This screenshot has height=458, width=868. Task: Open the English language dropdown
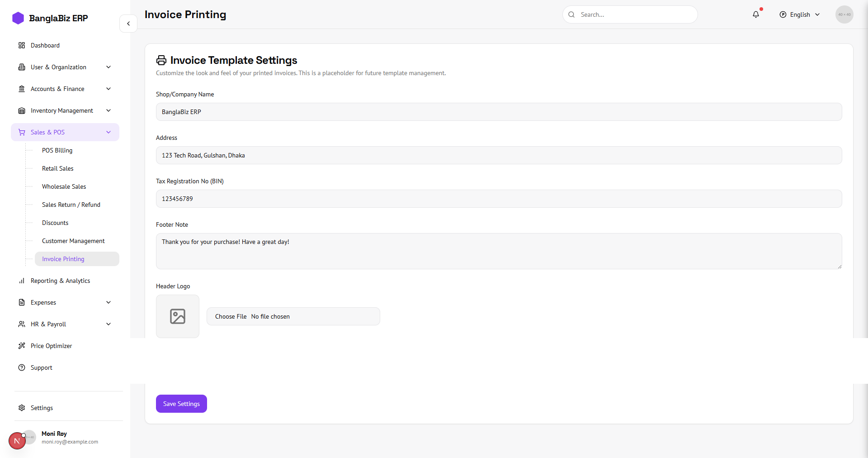pos(800,14)
